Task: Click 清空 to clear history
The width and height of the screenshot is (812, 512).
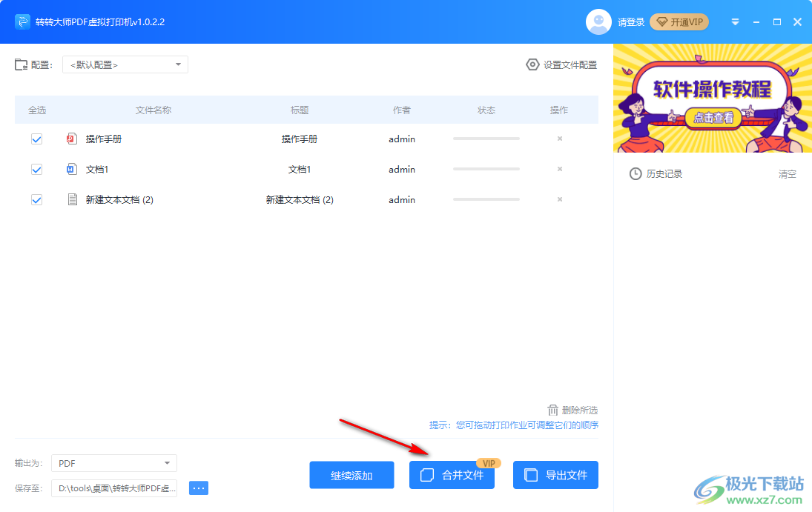Action: [x=787, y=174]
